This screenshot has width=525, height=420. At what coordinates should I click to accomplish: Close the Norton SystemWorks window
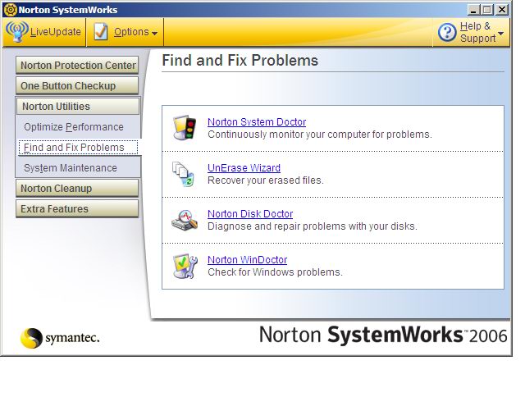click(502, 9)
